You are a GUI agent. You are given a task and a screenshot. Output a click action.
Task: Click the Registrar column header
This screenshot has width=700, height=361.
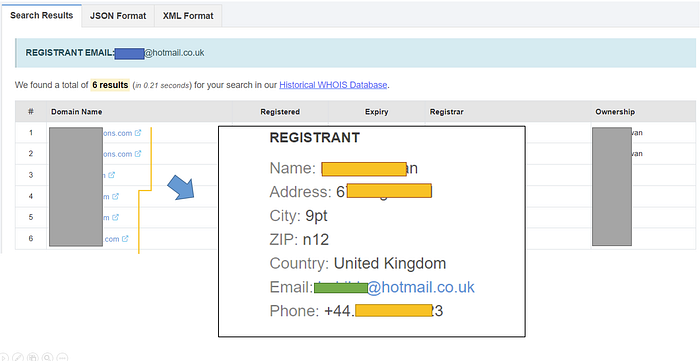coord(446,112)
